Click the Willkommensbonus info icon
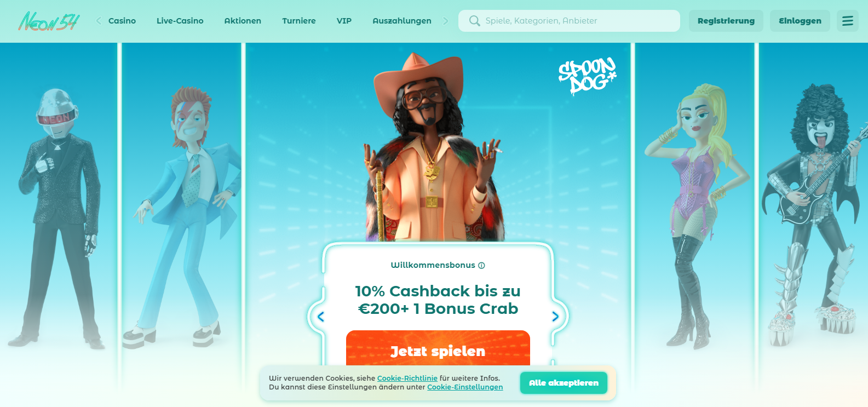This screenshot has height=407, width=868. point(481,265)
